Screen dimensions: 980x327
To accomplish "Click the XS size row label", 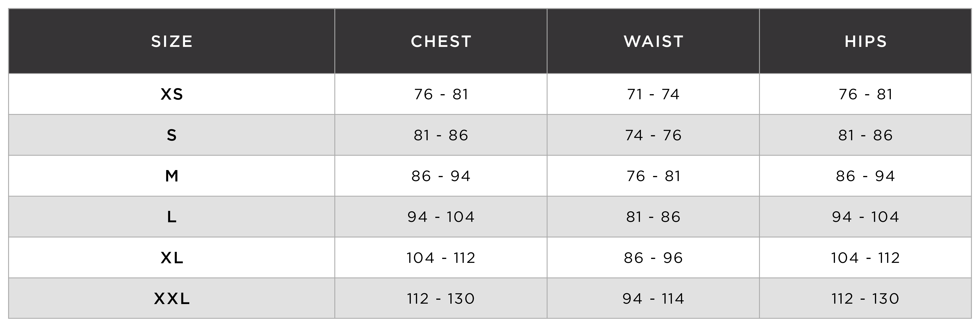I will pyautogui.click(x=172, y=94).
